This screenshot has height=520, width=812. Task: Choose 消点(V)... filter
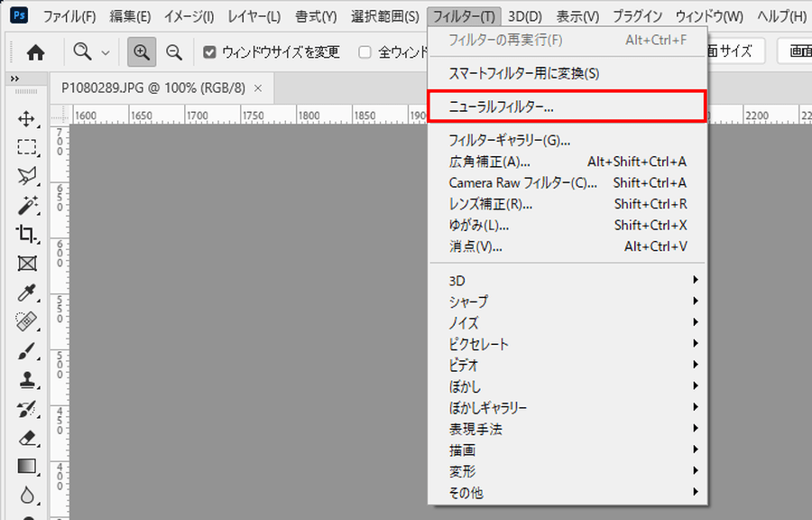tap(567, 246)
